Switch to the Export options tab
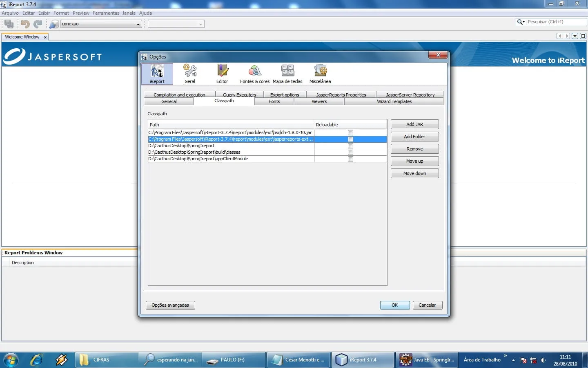The height and width of the screenshot is (368, 588). tap(285, 95)
